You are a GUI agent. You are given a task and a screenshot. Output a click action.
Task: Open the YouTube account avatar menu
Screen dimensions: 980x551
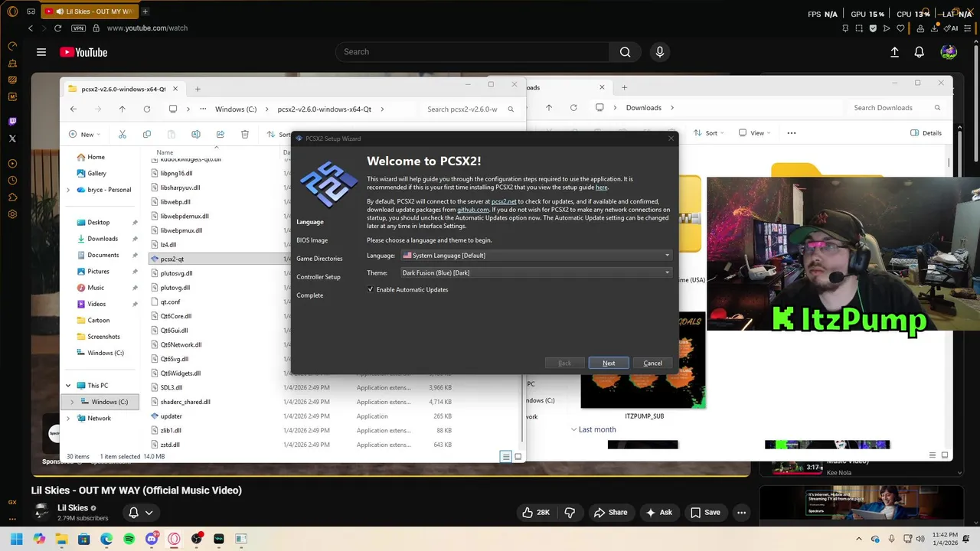click(x=949, y=52)
